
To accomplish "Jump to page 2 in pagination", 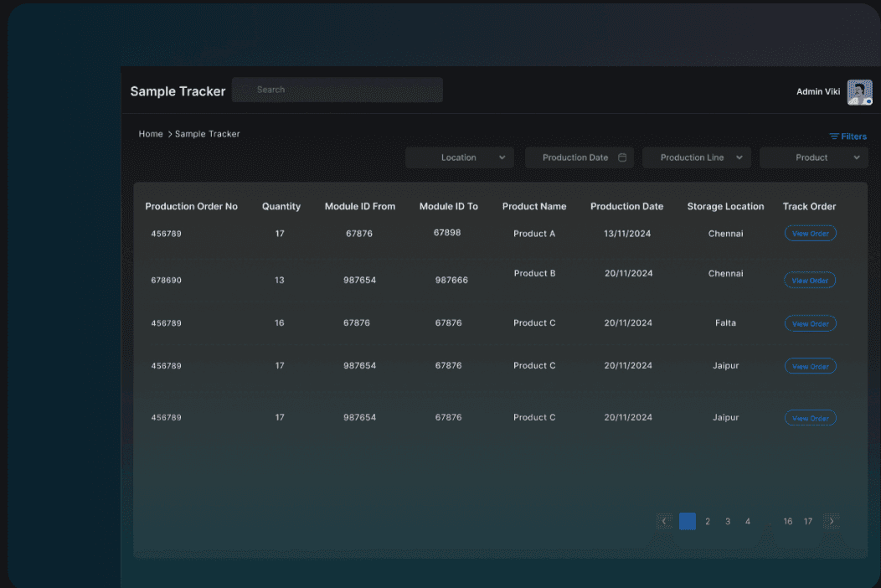I will click(x=707, y=521).
